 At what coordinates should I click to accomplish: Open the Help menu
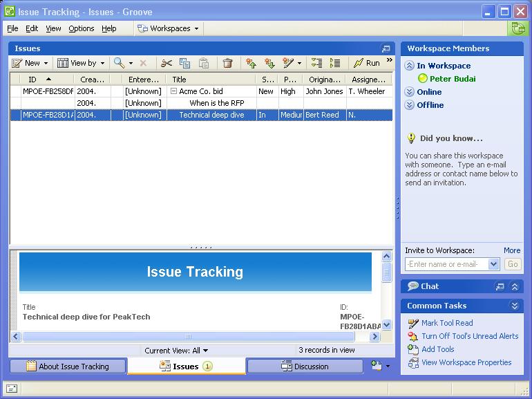(109, 28)
